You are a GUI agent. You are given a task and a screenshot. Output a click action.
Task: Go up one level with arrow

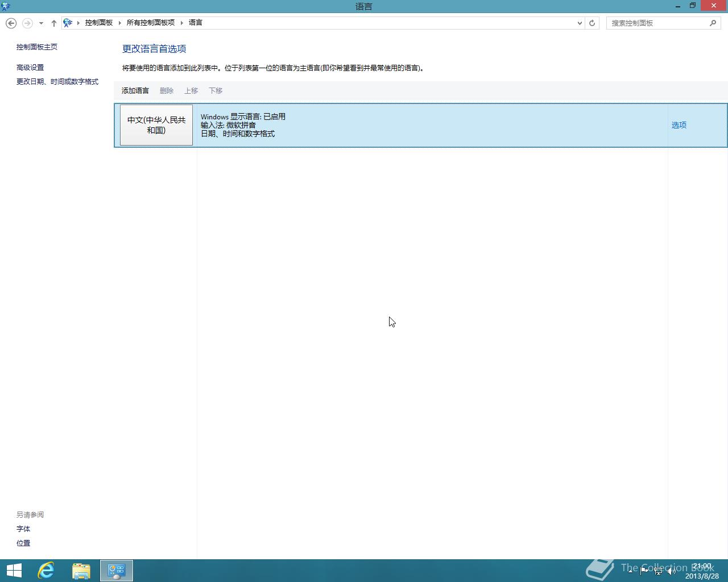point(54,23)
